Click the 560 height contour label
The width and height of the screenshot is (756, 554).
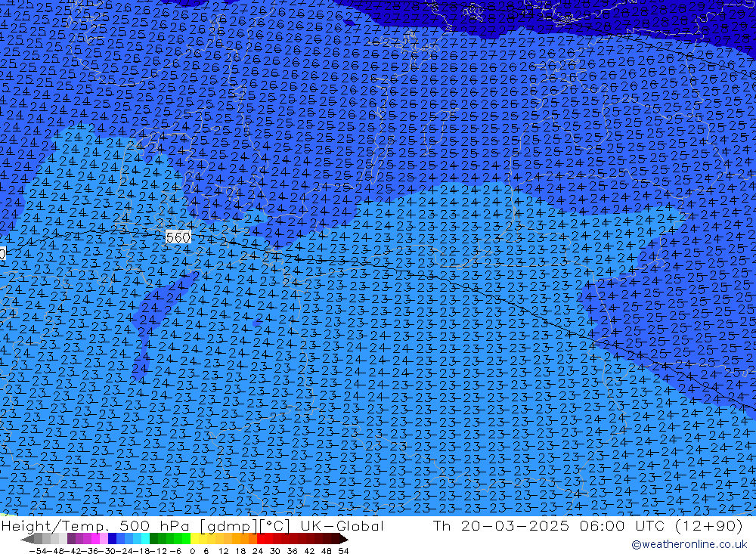pos(178,237)
